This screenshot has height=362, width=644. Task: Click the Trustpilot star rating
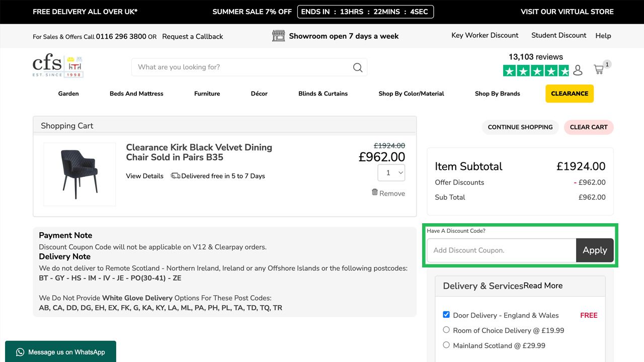[536, 71]
